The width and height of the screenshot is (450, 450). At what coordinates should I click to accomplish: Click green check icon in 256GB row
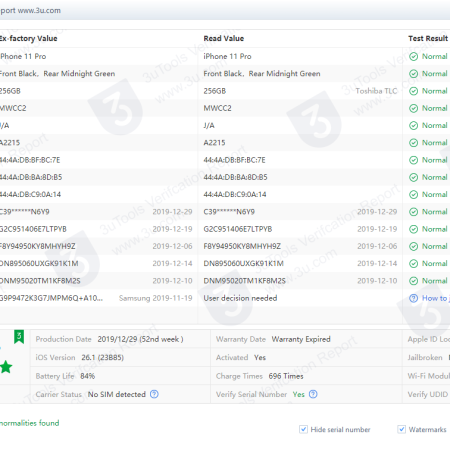(413, 91)
